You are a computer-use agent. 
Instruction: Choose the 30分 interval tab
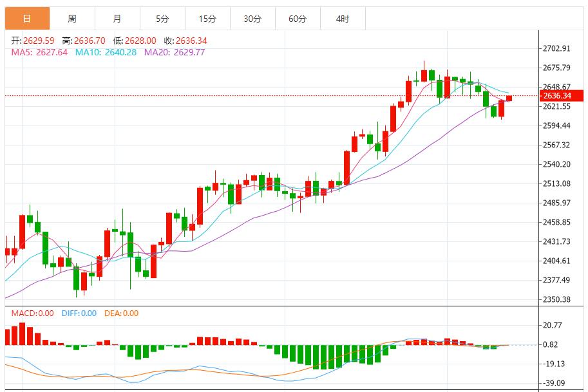[252, 19]
